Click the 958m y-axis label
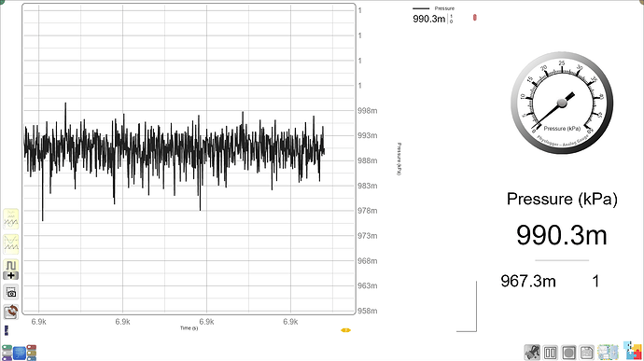This screenshot has height=361, width=644. click(x=367, y=311)
